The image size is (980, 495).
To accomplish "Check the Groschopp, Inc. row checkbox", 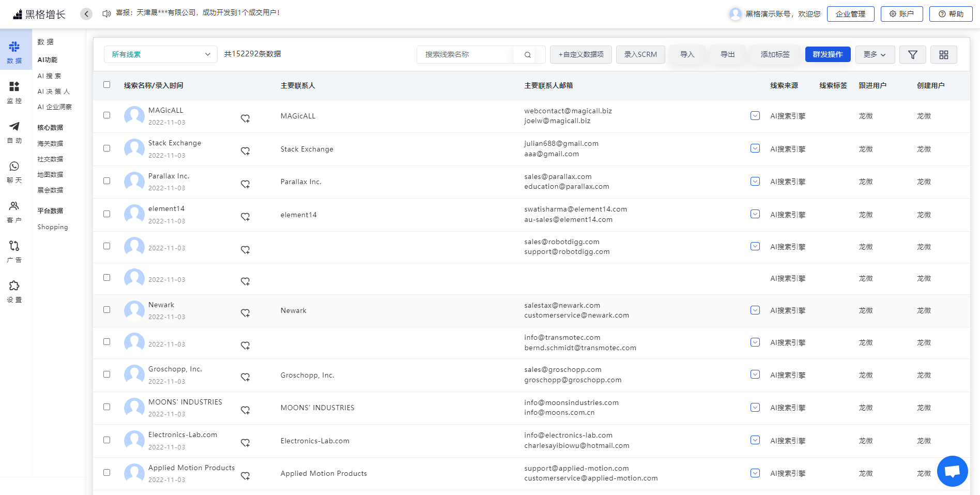I will point(107,374).
